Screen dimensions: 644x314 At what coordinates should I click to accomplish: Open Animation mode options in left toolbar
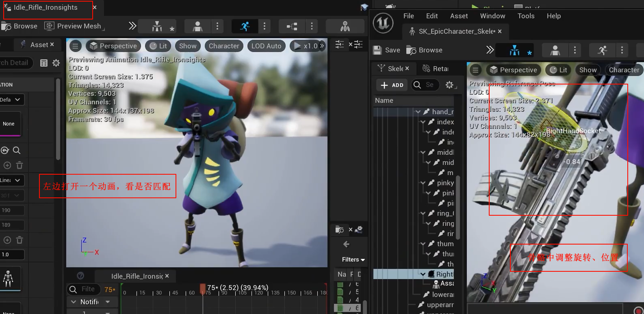[265, 26]
